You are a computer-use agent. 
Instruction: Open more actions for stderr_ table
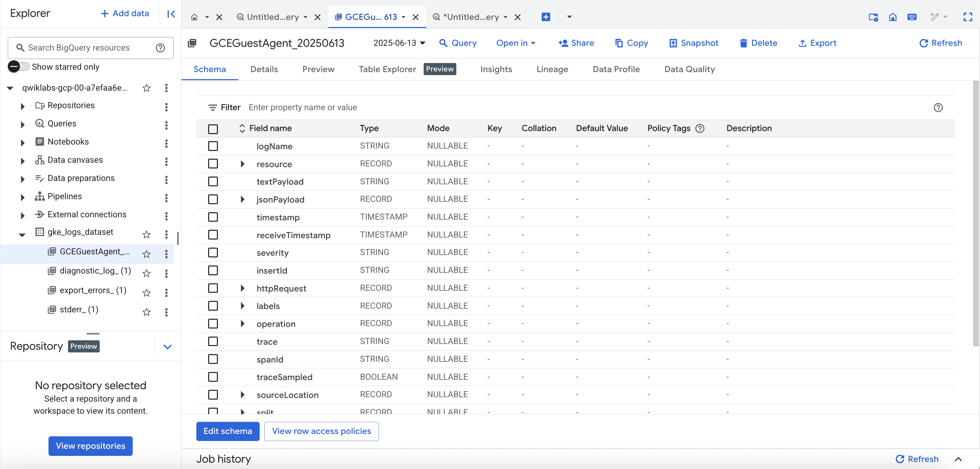pos(166,312)
